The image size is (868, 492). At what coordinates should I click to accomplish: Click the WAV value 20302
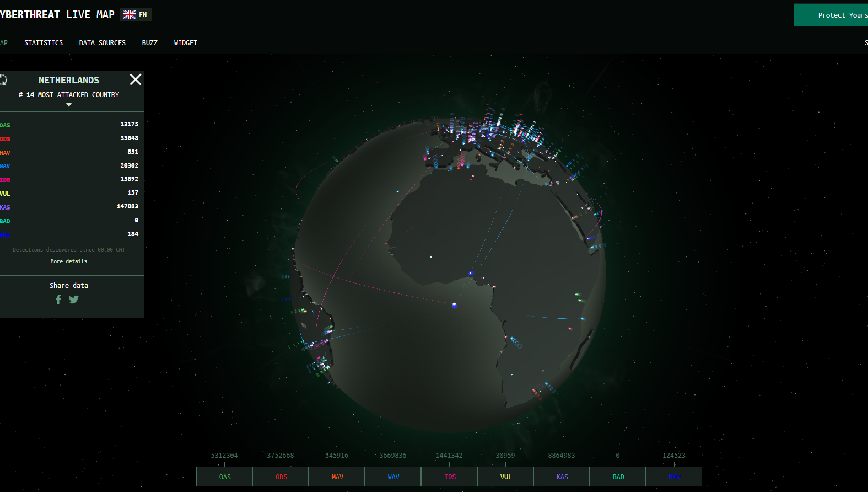click(x=129, y=165)
